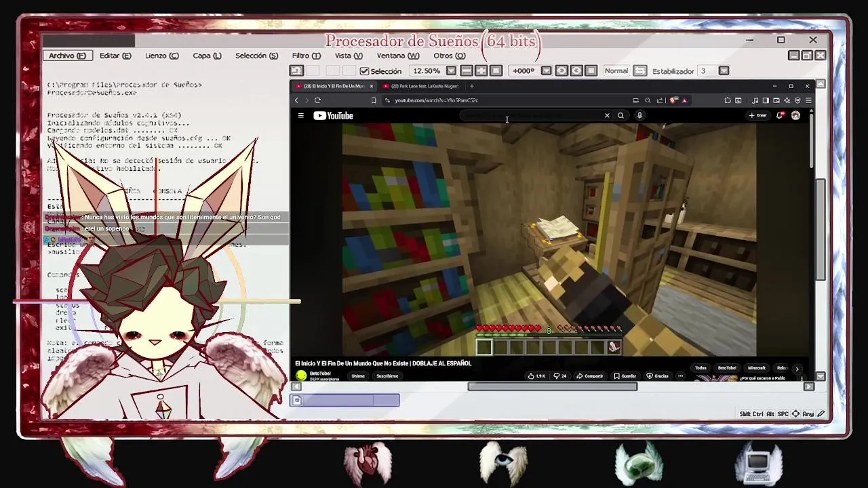The image size is (868, 488).
Task: Open the Vista (V) menu
Action: 349,56
